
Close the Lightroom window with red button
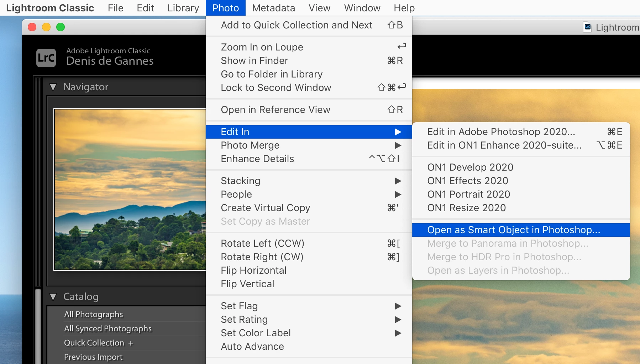pos(32,27)
